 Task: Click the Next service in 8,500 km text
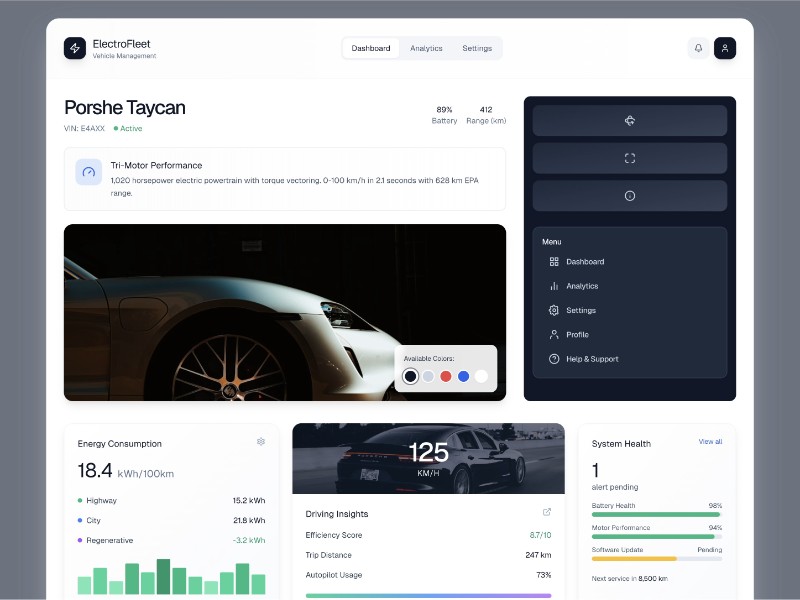click(629, 579)
